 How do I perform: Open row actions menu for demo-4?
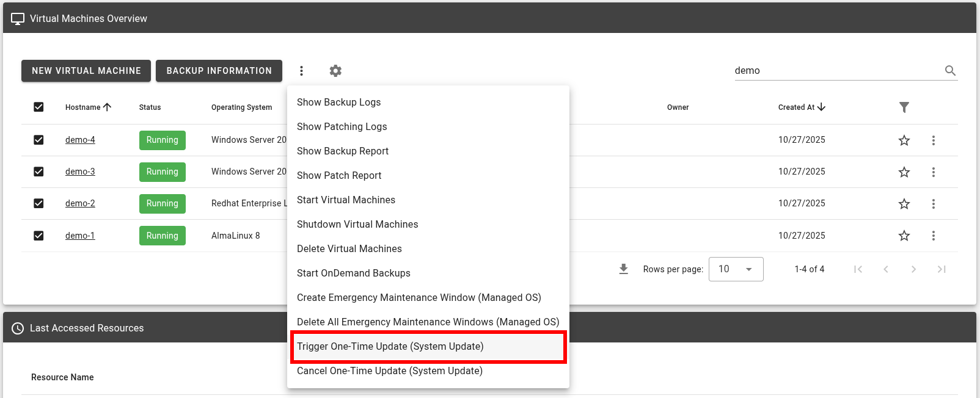[933, 140]
